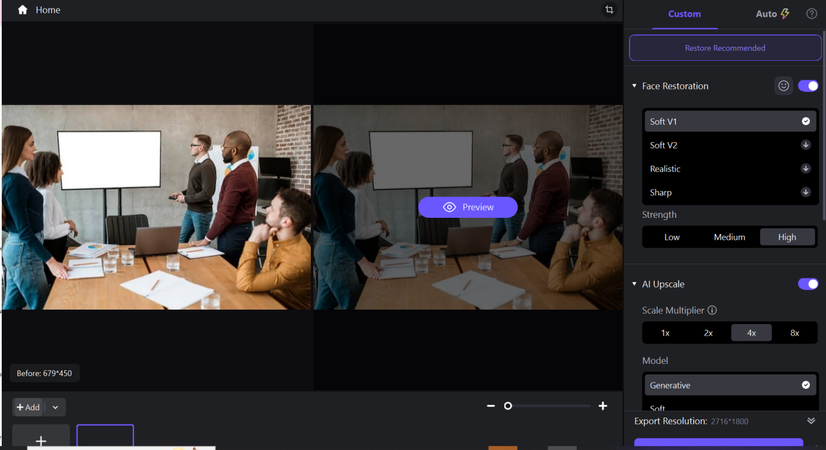826x450 pixels.
Task: Choose 2x scale multiplier
Action: (708, 333)
